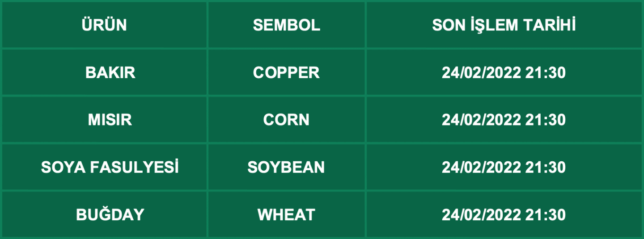Screen dimensions: 644x239
Task: Select the SEMBOL column header
Action: [287, 25]
